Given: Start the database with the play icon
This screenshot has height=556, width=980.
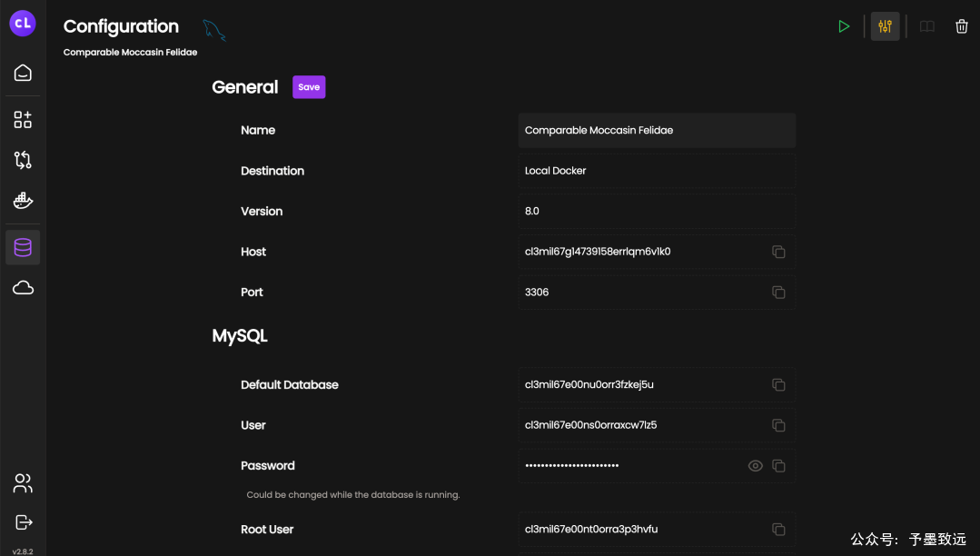Looking at the screenshot, I should 844,26.
